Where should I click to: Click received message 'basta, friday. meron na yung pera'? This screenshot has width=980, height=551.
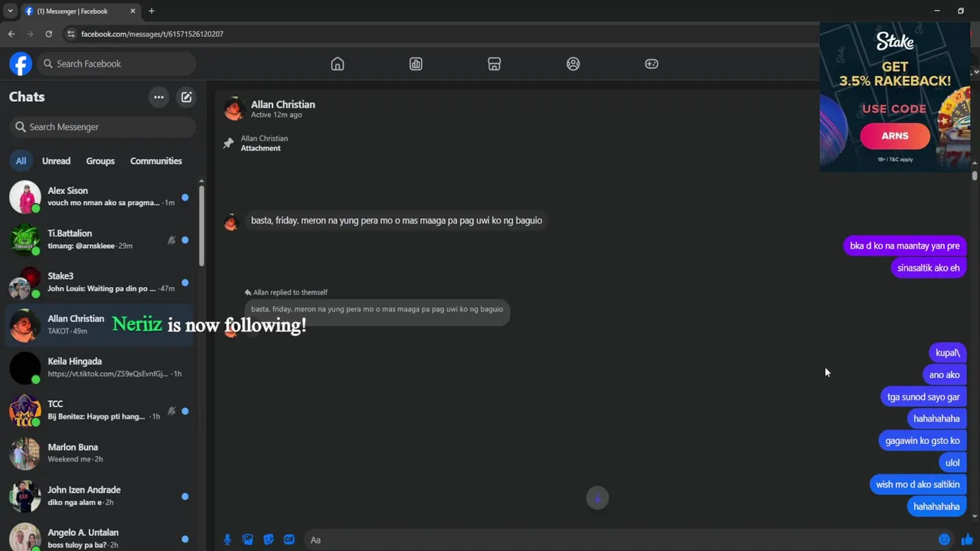[x=397, y=220]
